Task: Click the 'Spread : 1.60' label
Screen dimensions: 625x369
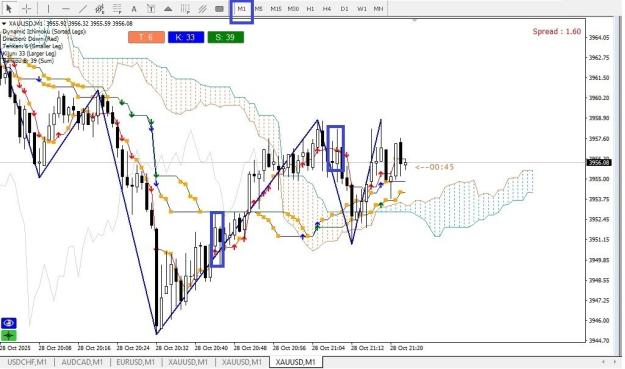Action: pyautogui.click(x=556, y=31)
